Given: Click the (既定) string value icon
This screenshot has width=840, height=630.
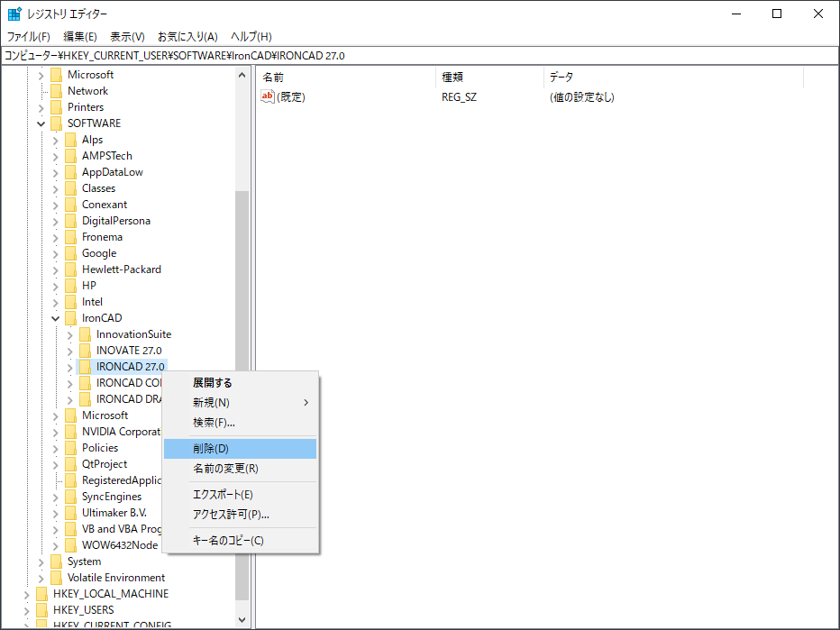Looking at the screenshot, I should point(268,97).
